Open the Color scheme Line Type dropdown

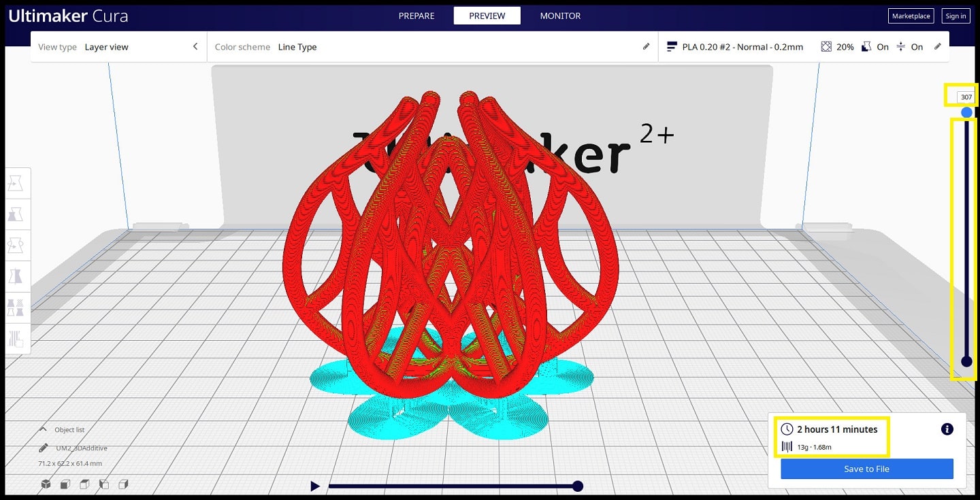(432, 47)
